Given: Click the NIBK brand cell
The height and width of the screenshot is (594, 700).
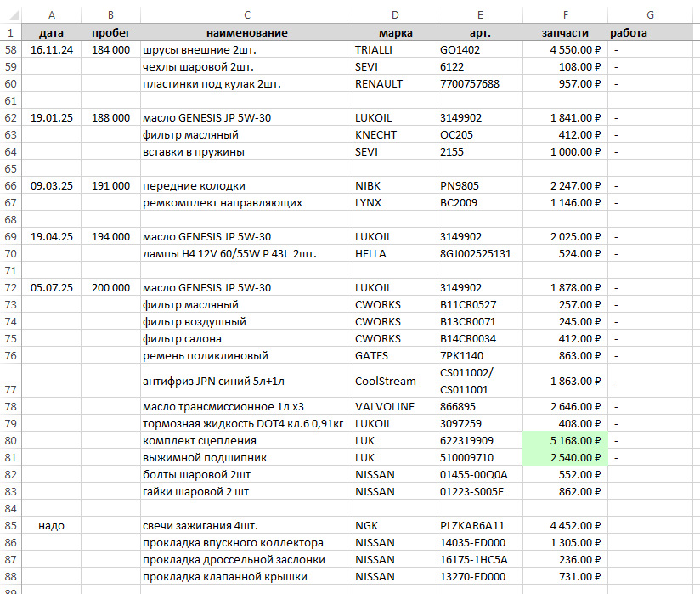Looking at the screenshot, I should pos(395,185).
